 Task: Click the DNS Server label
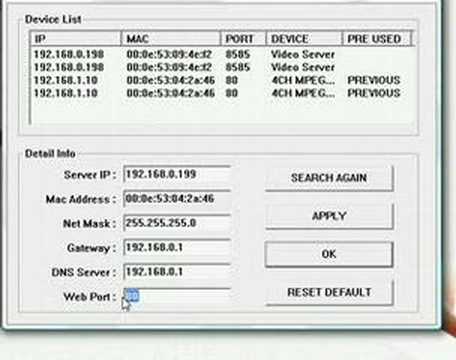point(83,272)
